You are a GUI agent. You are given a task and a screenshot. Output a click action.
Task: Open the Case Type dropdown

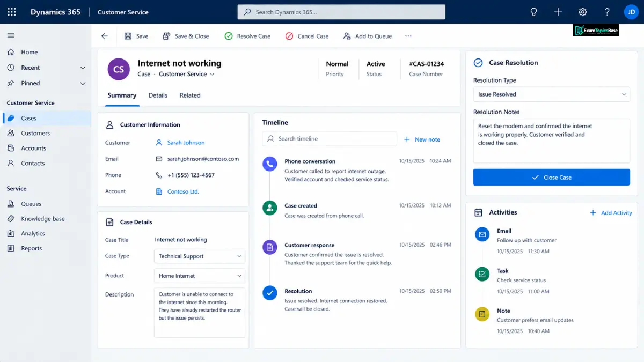(x=200, y=256)
